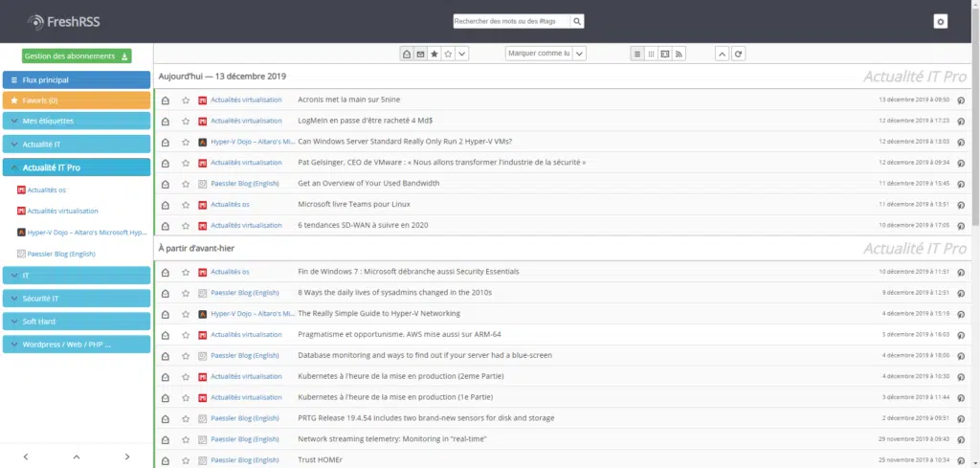980x468 pixels.
Task: Open Favoris (0) in sidebar
Action: 77,100
